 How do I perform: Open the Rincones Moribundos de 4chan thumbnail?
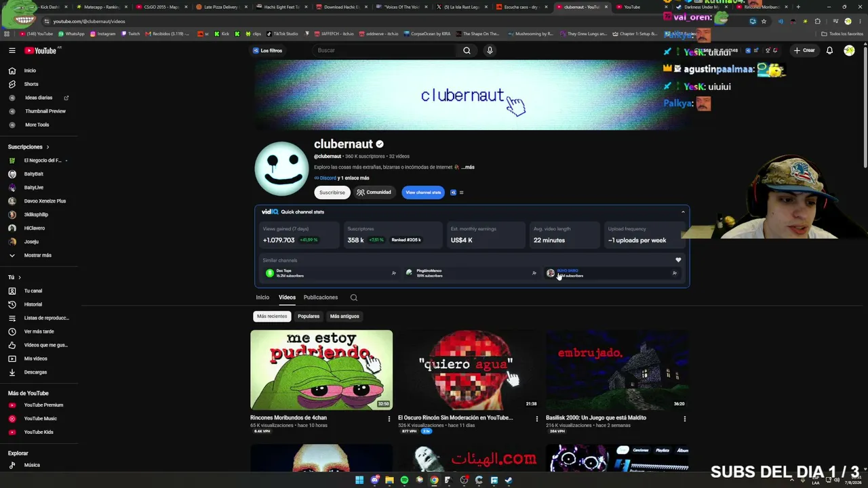[x=321, y=369]
